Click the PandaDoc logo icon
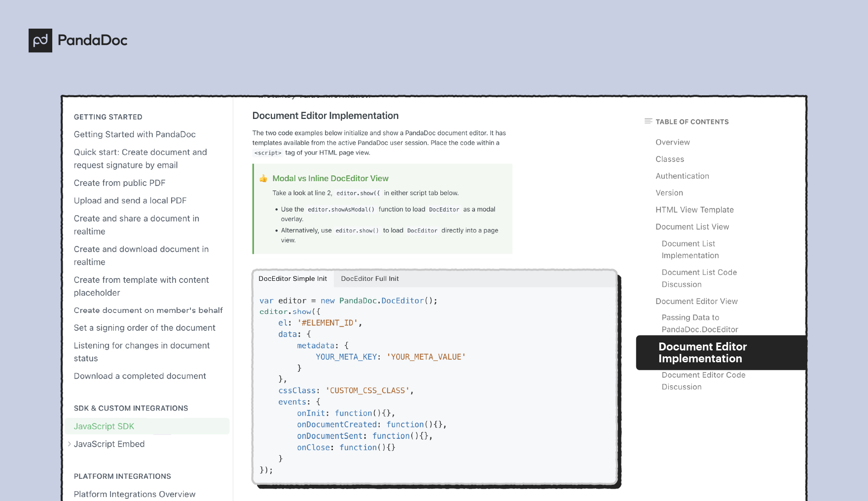Image resolution: width=868 pixels, height=501 pixels. point(40,40)
